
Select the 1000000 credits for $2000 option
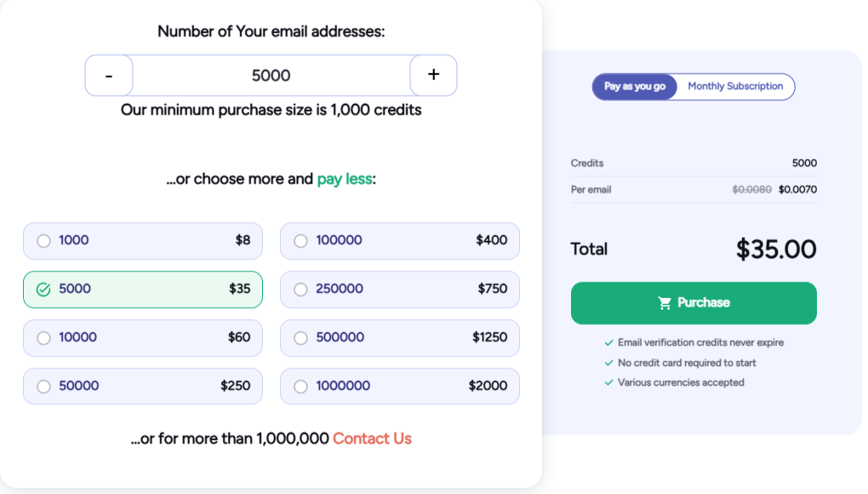click(x=400, y=387)
